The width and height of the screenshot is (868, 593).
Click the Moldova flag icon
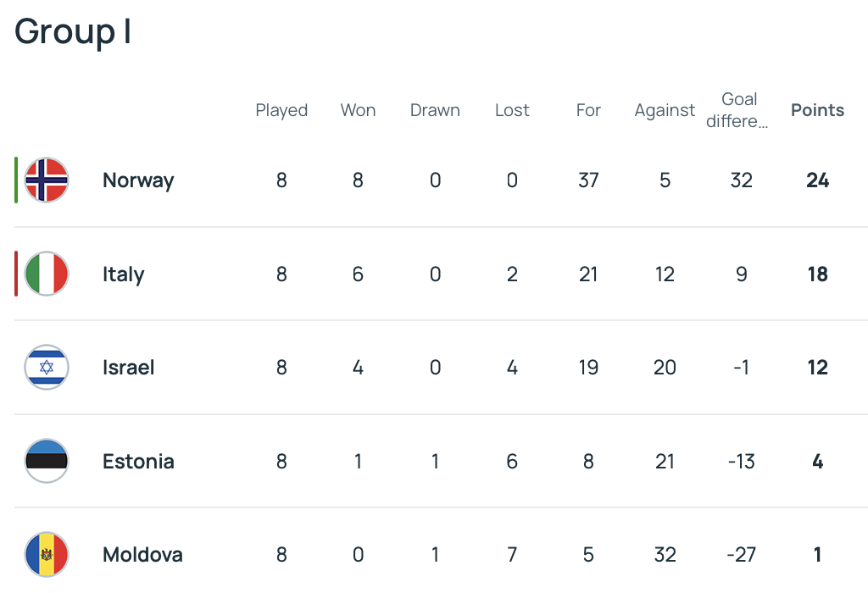(47, 555)
